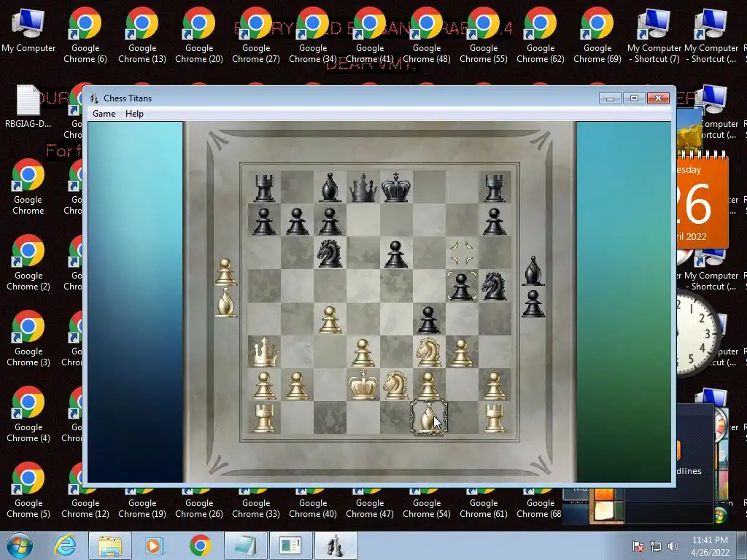Launch Internet Explorer from the taskbar
747x560 pixels.
(x=65, y=545)
